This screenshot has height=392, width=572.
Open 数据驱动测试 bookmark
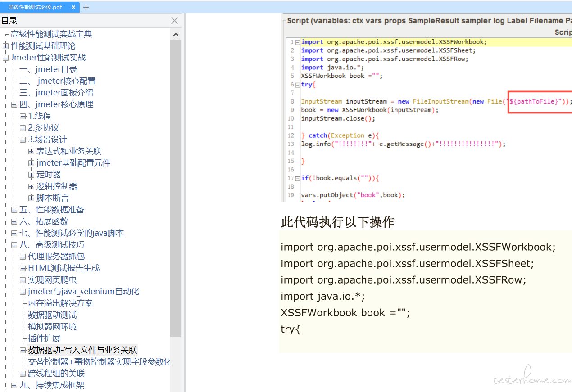tap(52, 315)
